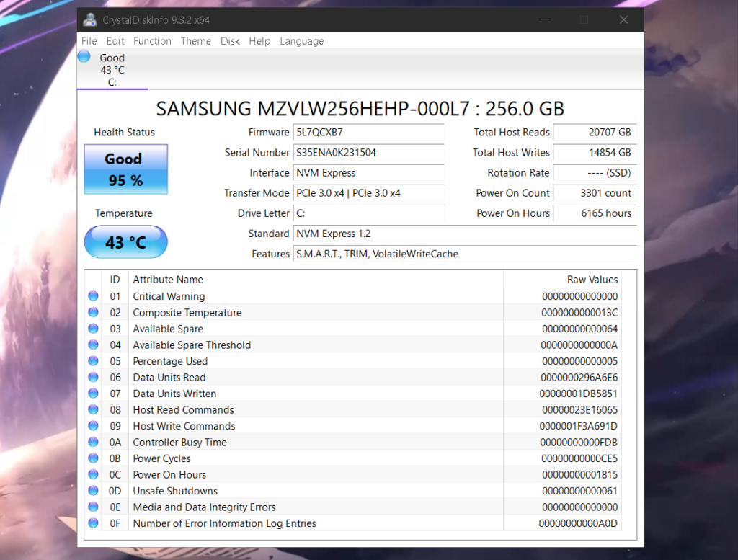Click the status orb for Power On Hours row 0C
738x560 pixels.
point(93,474)
